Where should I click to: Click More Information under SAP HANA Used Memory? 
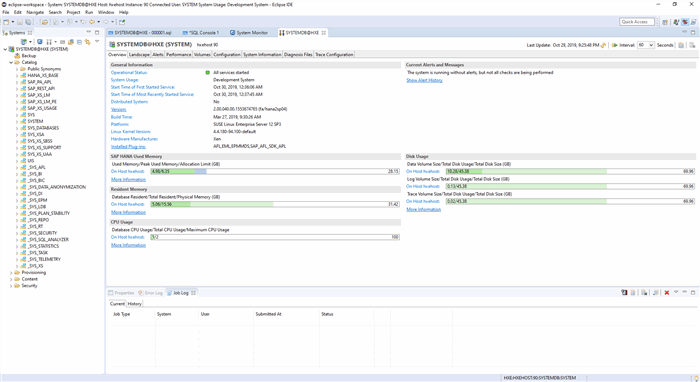tap(128, 179)
